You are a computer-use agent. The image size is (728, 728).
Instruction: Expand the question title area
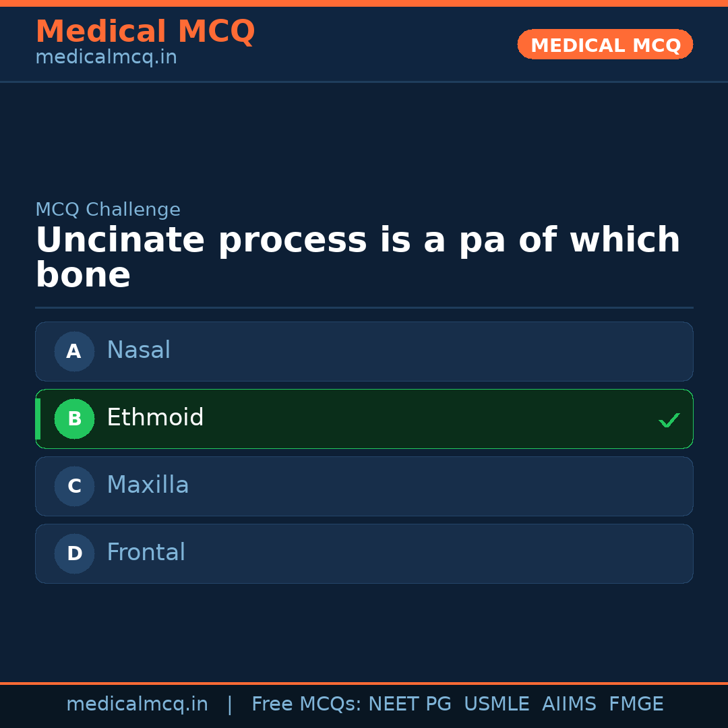click(x=357, y=256)
